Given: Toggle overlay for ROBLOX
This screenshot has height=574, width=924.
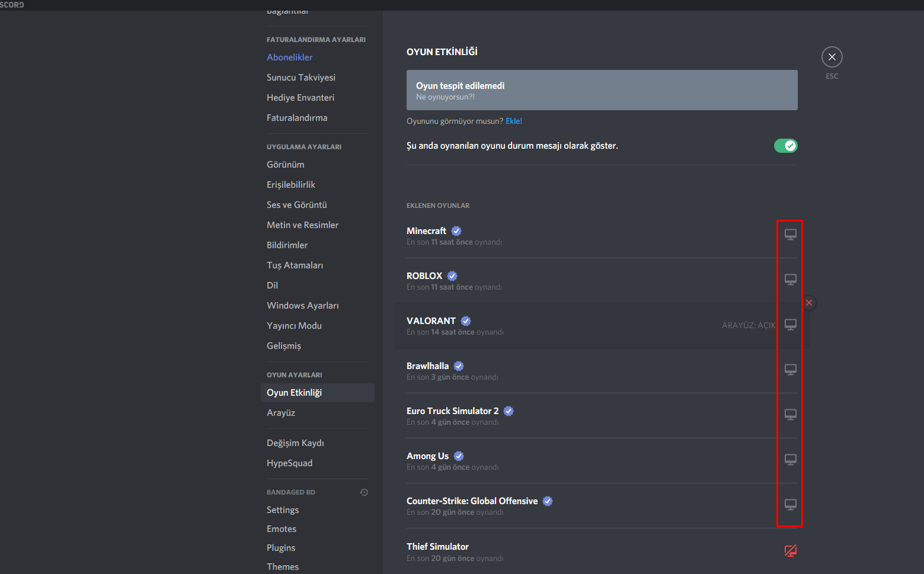Looking at the screenshot, I should [790, 280].
